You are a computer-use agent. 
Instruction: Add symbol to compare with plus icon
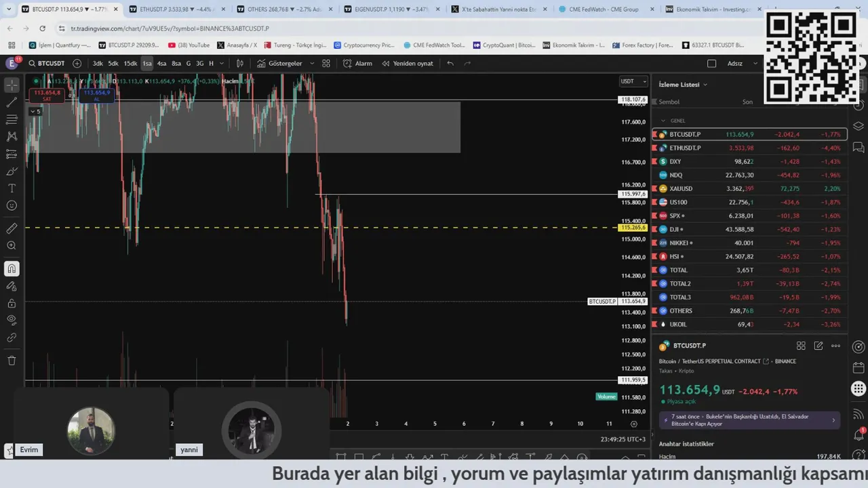click(x=77, y=63)
